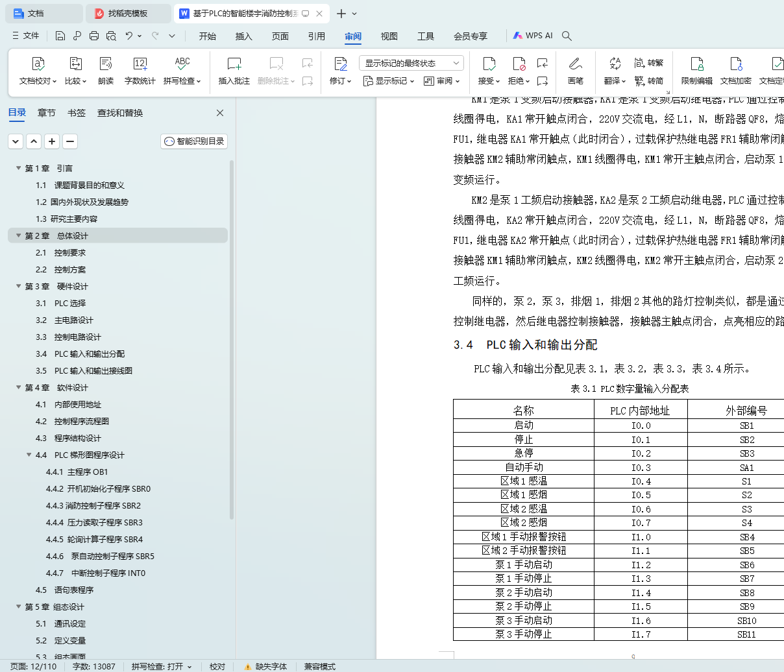Open the 文件 menu

[26, 36]
